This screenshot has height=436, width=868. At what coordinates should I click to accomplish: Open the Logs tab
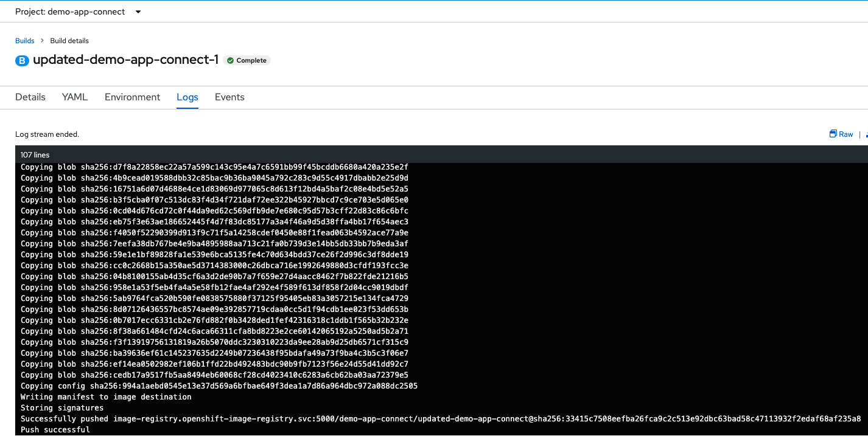pyautogui.click(x=187, y=97)
